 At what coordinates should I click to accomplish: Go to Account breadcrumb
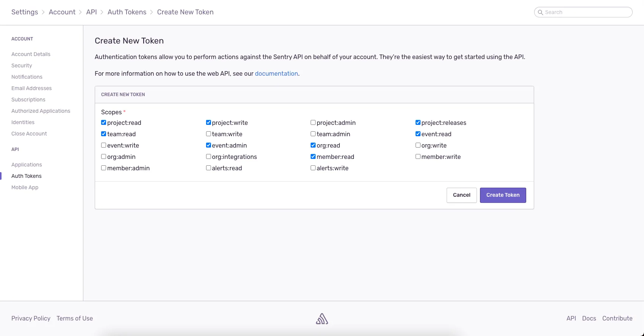[62, 12]
